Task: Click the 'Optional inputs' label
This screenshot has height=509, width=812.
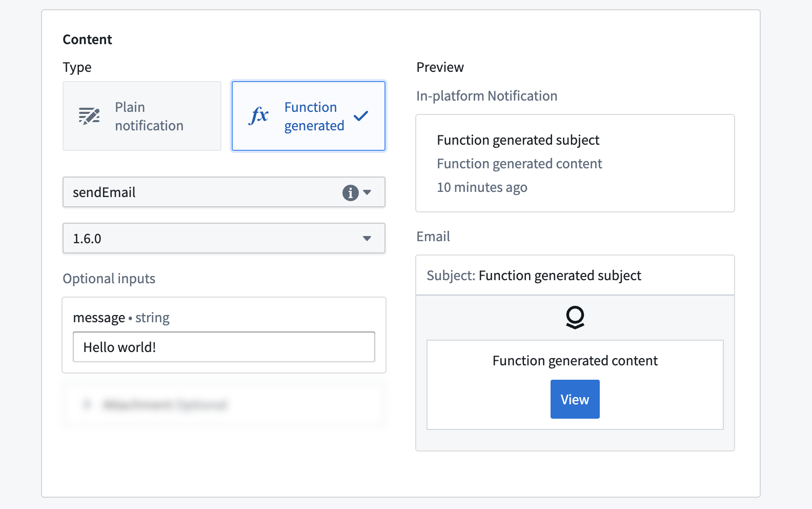Action: pos(109,279)
